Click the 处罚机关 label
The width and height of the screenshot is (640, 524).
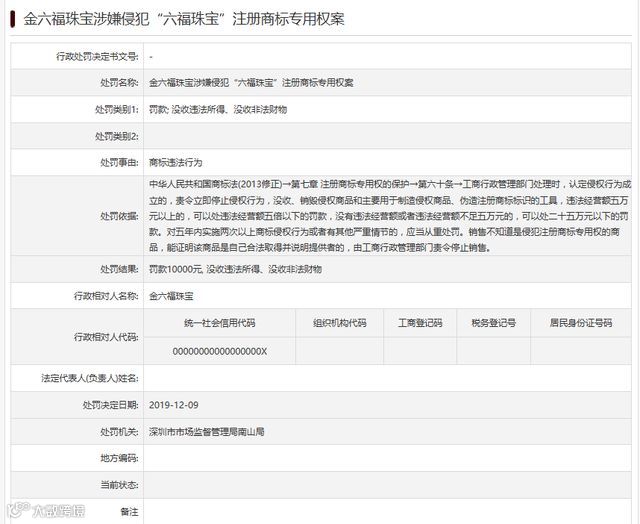(119, 431)
